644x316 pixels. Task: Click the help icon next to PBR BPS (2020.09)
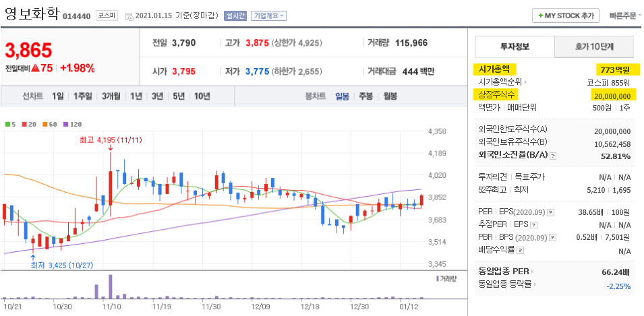553,237
